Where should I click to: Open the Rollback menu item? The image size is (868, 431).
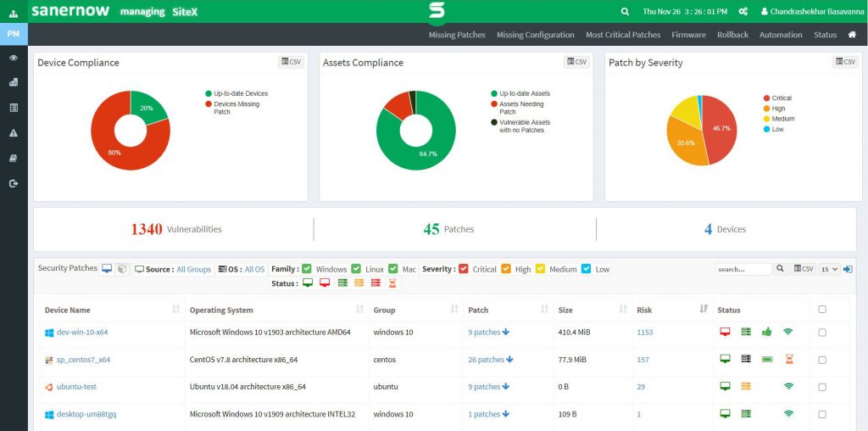[x=733, y=34]
